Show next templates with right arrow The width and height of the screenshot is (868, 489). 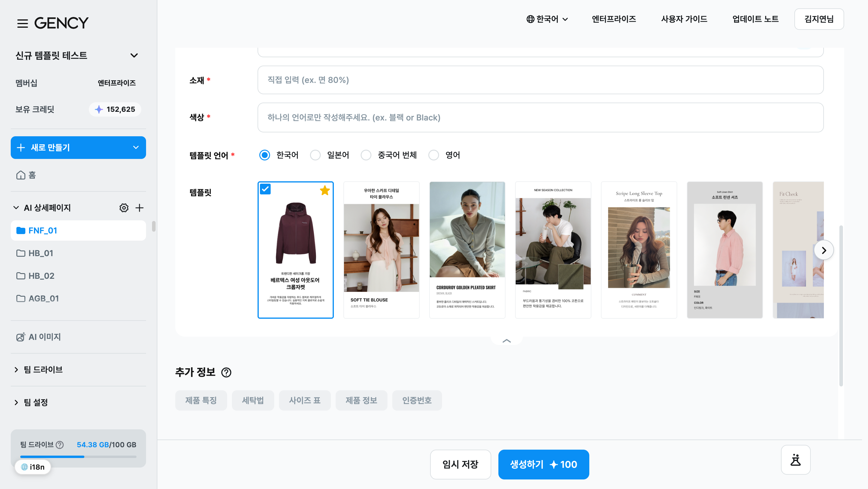[x=824, y=250]
